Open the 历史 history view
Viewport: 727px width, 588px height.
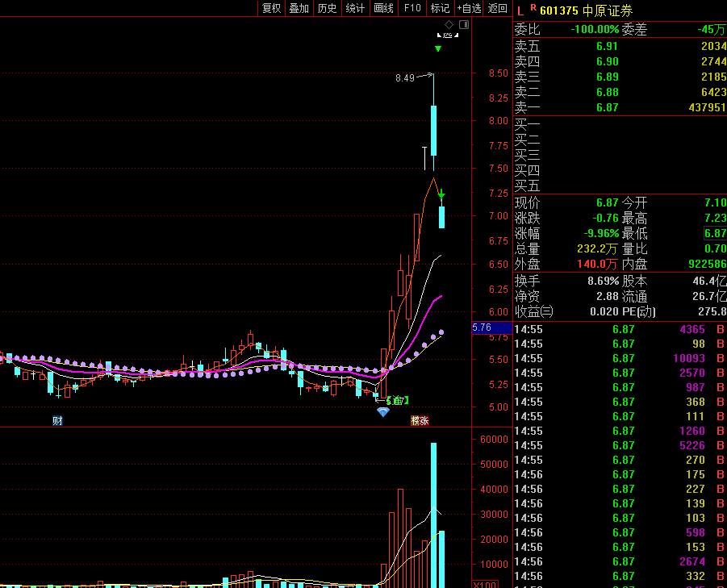point(327,8)
